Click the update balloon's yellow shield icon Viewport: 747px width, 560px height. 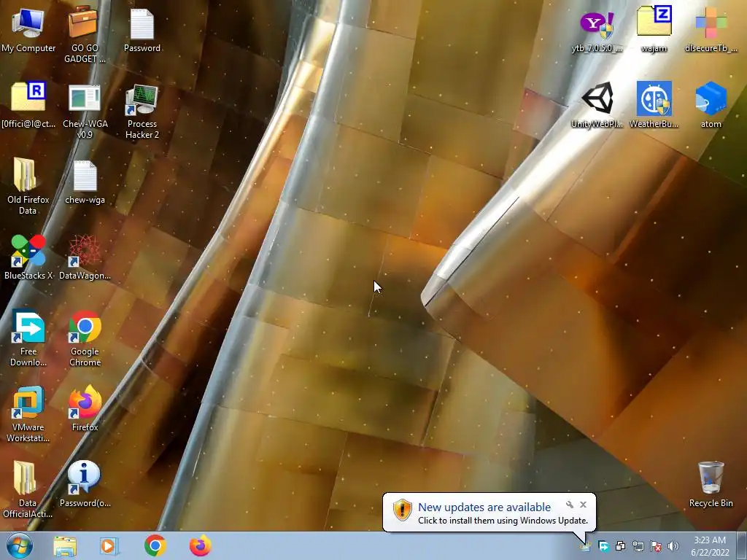tap(402, 510)
